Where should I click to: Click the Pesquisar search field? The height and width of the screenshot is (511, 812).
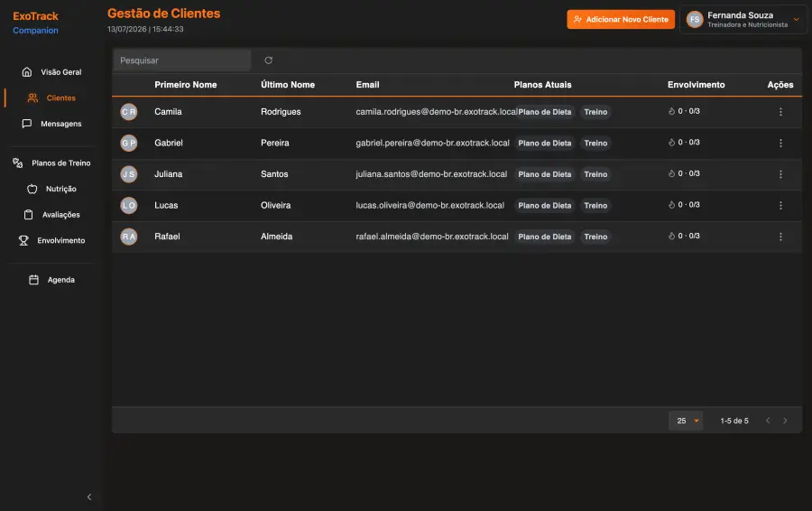(x=182, y=60)
